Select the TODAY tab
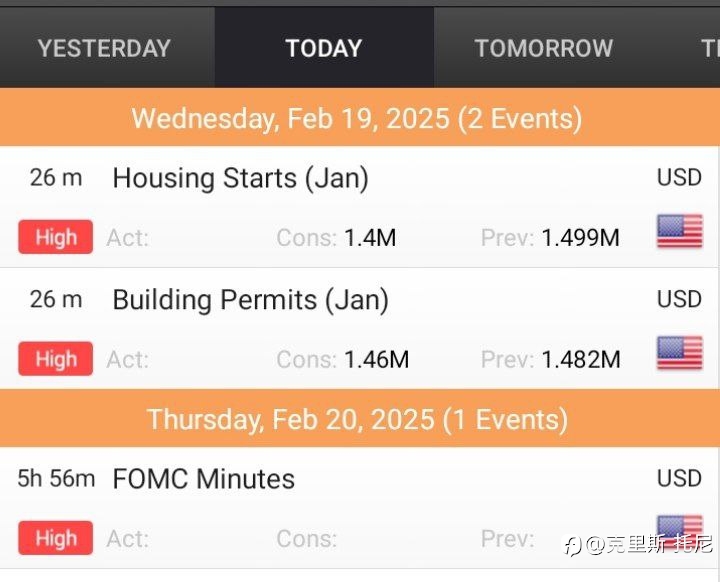This screenshot has height=582, width=720. (x=324, y=48)
